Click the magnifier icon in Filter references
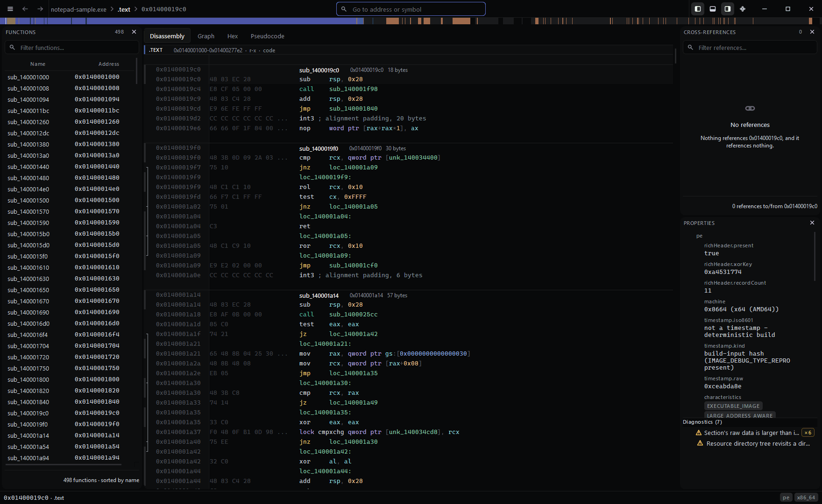The height and width of the screenshot is (504, 822). 691,48
